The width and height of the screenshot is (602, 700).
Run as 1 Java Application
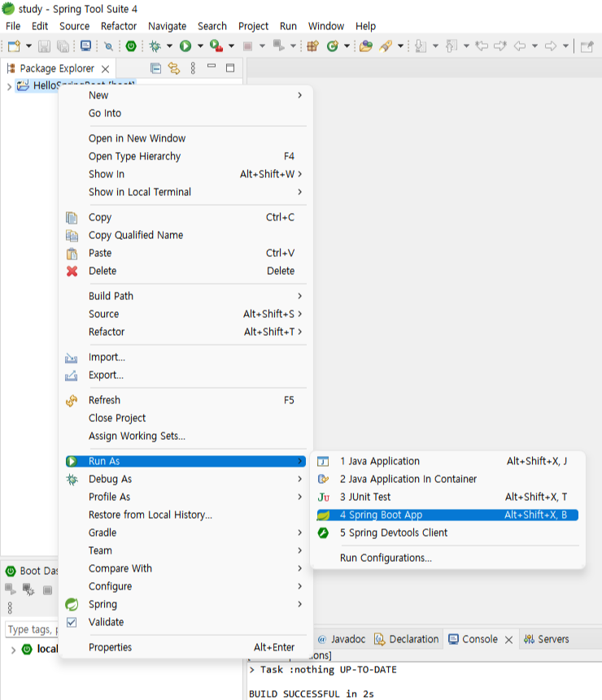click(x=447, y=461)
